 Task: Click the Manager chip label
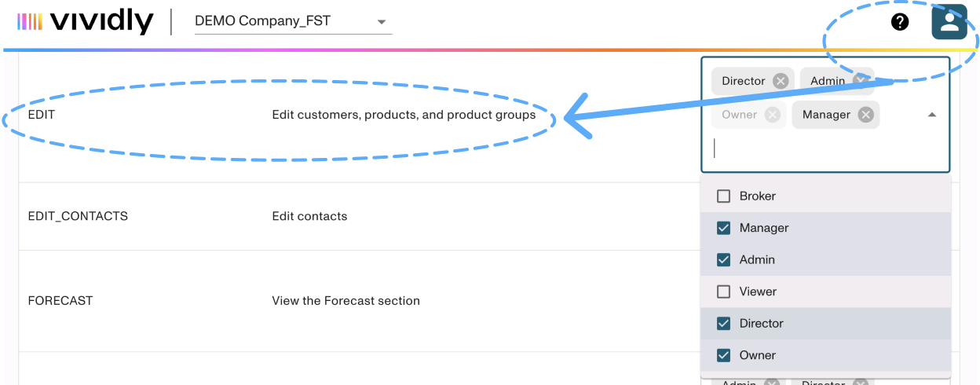826,115
